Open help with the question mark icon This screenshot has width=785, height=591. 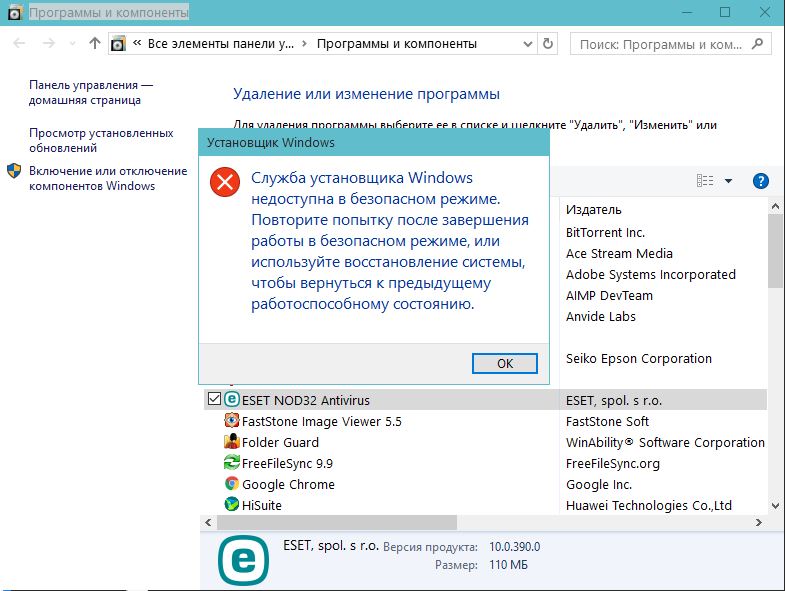tap(760, 181)
